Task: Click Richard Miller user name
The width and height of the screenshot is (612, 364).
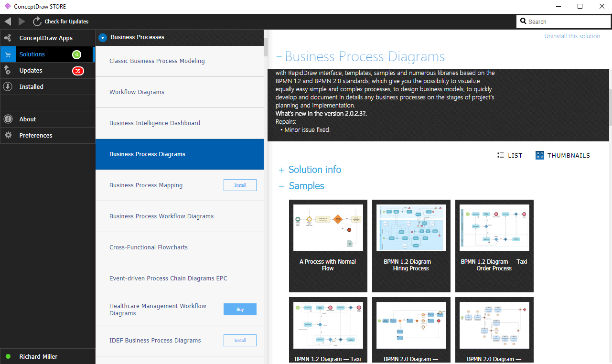Action: (39, 357)
